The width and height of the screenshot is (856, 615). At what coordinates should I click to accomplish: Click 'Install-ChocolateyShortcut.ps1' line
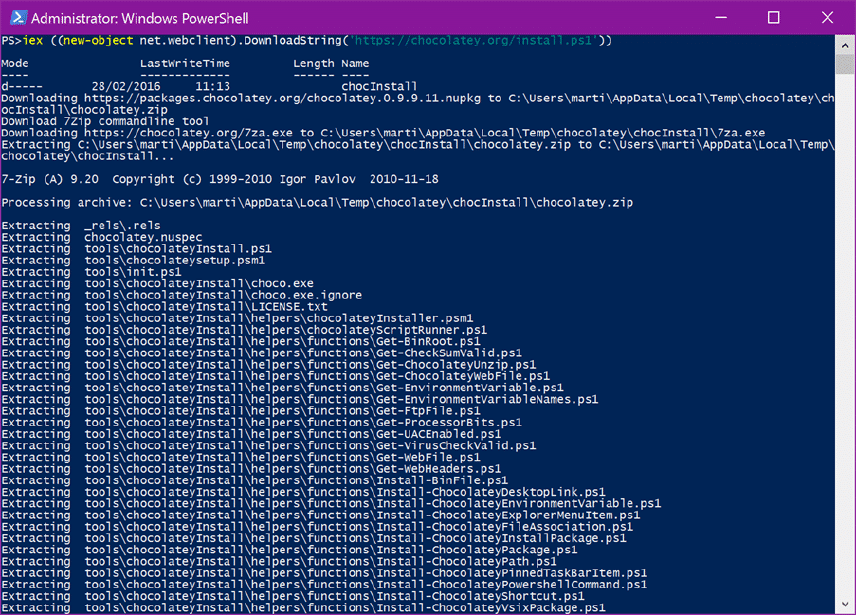pos(293,596)
